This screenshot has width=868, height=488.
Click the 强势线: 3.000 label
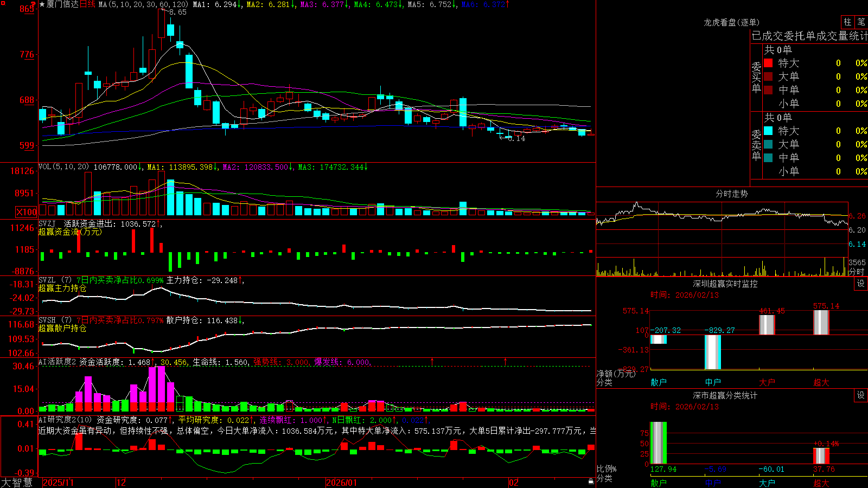pyautogui.click(x=282, y=362)
